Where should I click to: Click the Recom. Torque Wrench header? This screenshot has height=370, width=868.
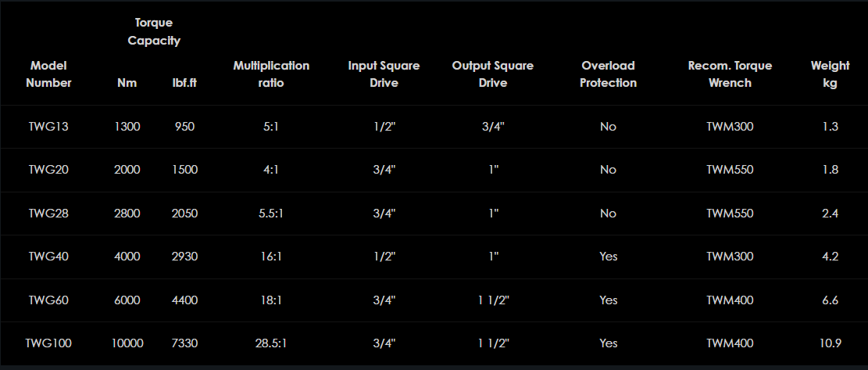[730, 74]
